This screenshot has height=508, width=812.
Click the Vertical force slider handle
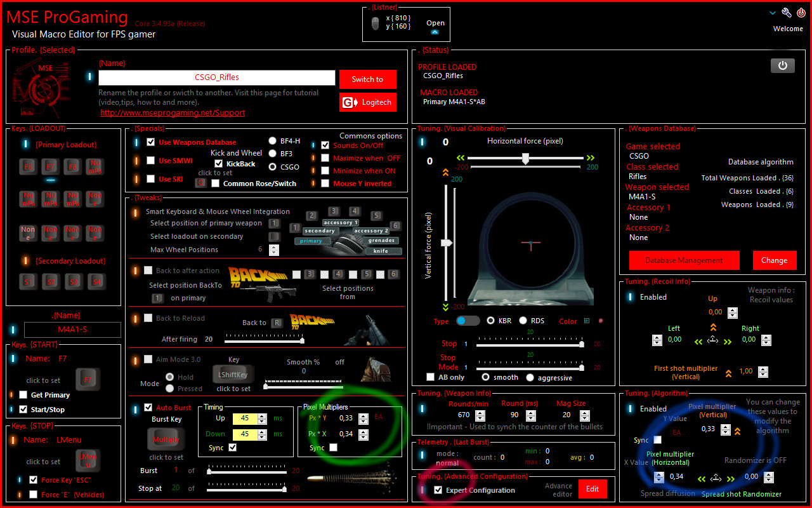447,243
